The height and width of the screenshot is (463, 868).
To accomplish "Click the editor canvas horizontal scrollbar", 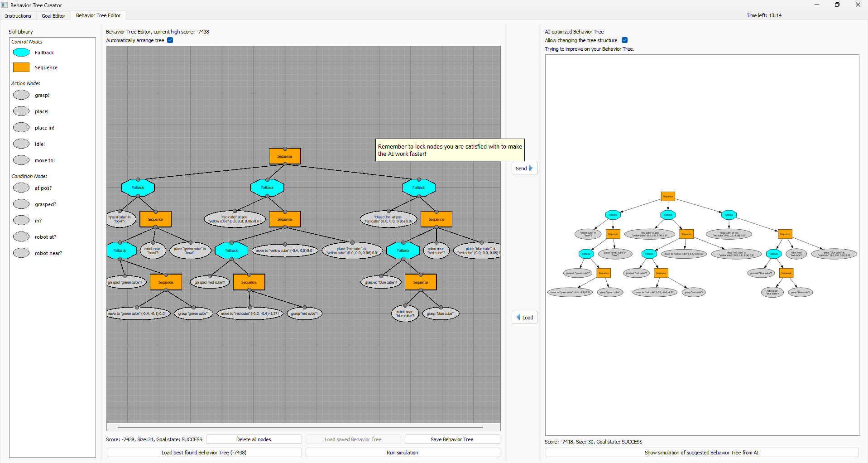I will [300, 427].
